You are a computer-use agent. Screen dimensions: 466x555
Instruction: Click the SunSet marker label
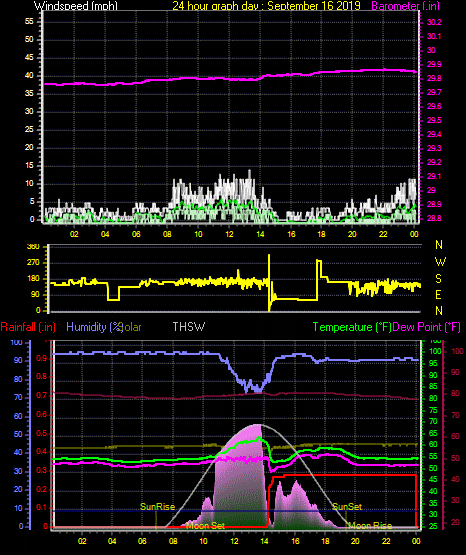347,507
